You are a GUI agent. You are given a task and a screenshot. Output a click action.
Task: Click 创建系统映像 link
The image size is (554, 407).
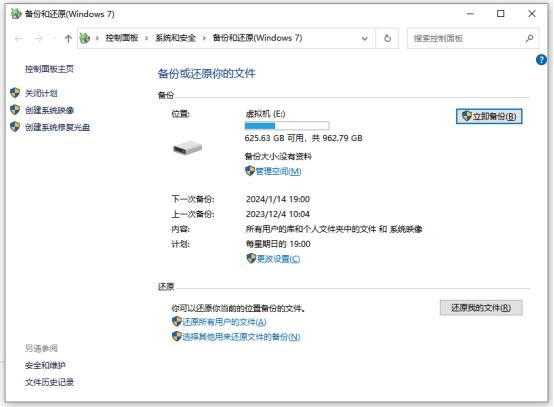(x=49, y=110)
